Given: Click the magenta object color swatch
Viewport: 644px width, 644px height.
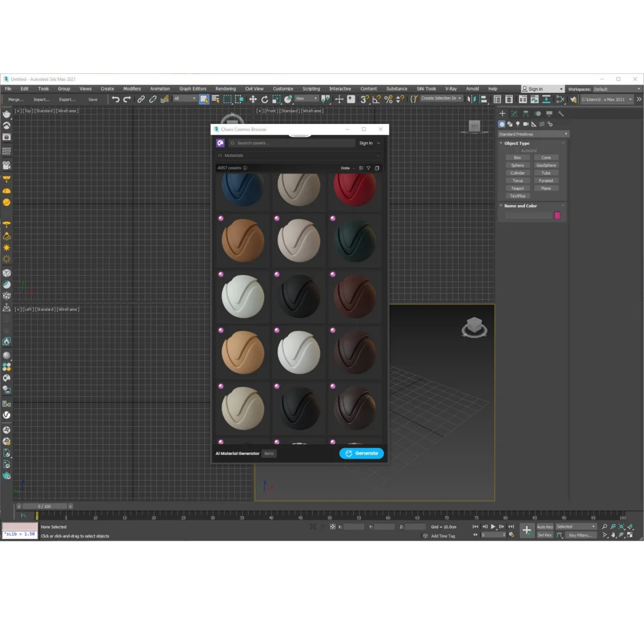Looking at the screenshot, I should pyautogui.click(x=557, y=215).
